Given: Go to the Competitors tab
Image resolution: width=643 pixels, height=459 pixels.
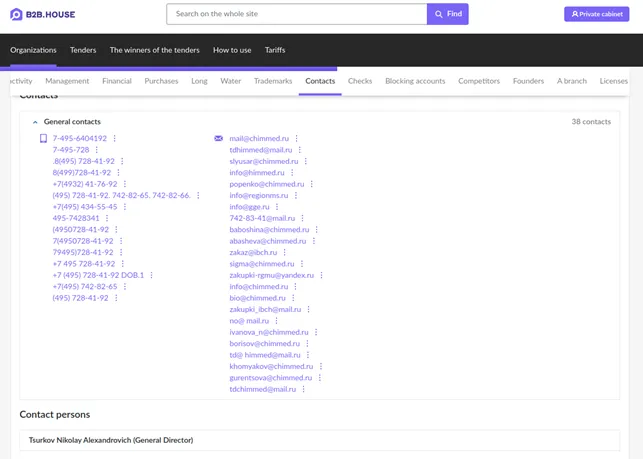Looking at the screenshot, I should [x=478, y=81].
